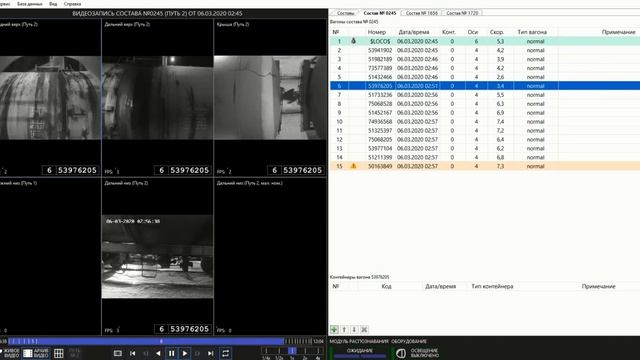The width and height of the screenshot is (640, 360).
Task: Click the single-frame view icon left of playback controls
Action: [x=118, y=353]
